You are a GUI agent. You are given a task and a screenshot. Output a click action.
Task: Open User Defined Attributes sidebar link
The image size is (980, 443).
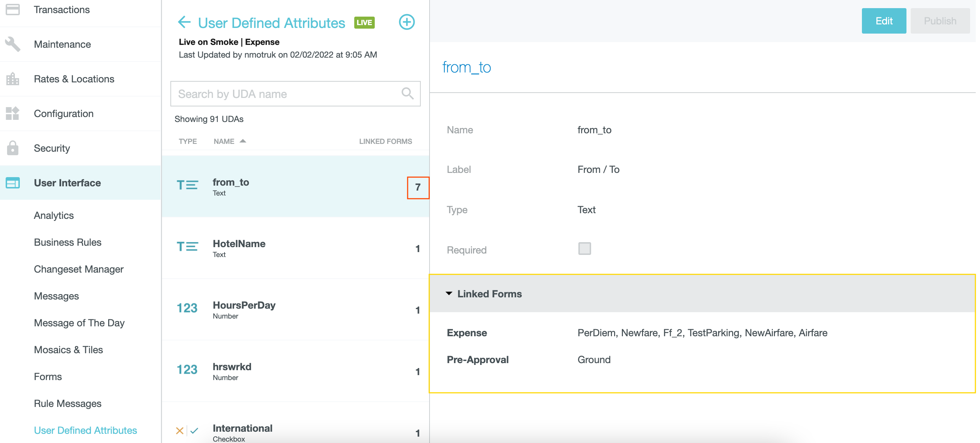point(85,430)
